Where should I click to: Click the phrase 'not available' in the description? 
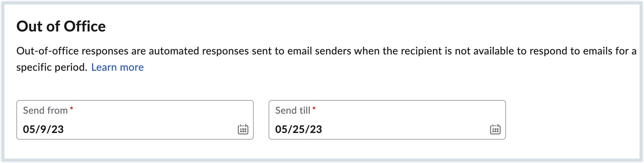484,51
